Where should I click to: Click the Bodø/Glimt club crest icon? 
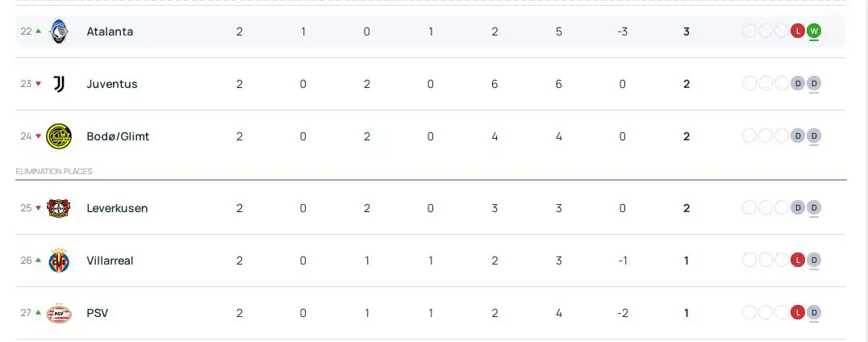59,136
